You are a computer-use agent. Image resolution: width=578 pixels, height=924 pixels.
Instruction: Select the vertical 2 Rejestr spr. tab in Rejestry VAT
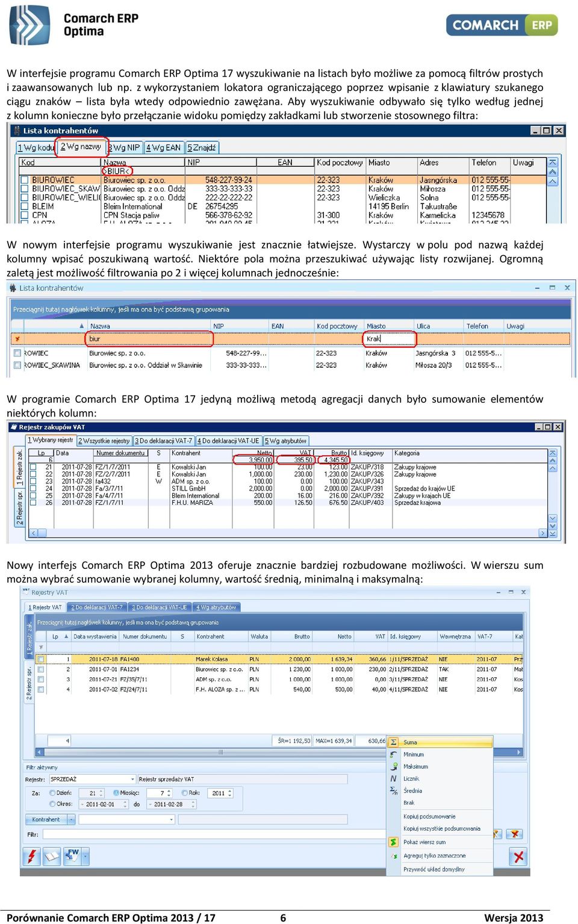point(28,682)
